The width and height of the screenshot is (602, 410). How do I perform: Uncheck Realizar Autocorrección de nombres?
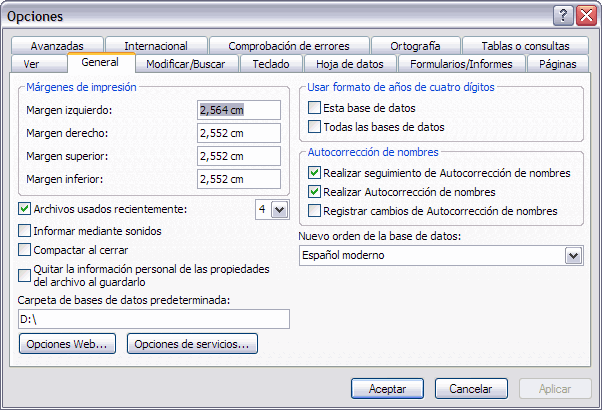[315, 192]
